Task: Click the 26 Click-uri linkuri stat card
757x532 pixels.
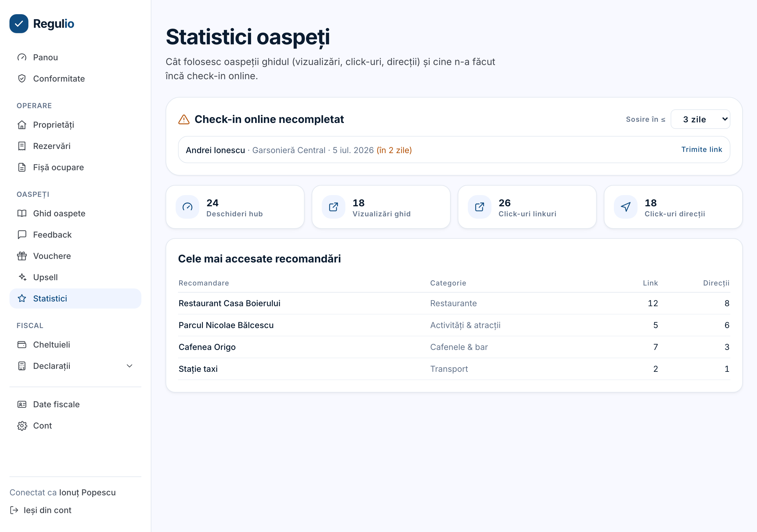Action: coord(527,207)
